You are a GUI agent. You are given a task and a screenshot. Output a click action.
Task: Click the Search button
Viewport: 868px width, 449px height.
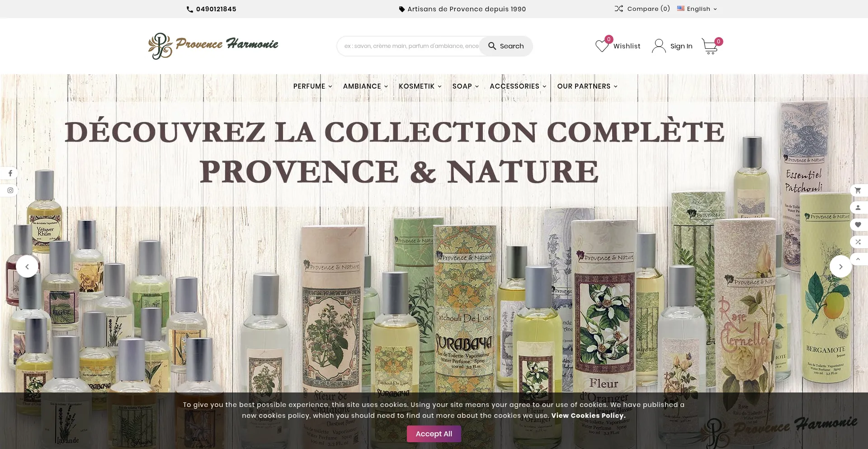pyautogui.click(x=506, y=46)
